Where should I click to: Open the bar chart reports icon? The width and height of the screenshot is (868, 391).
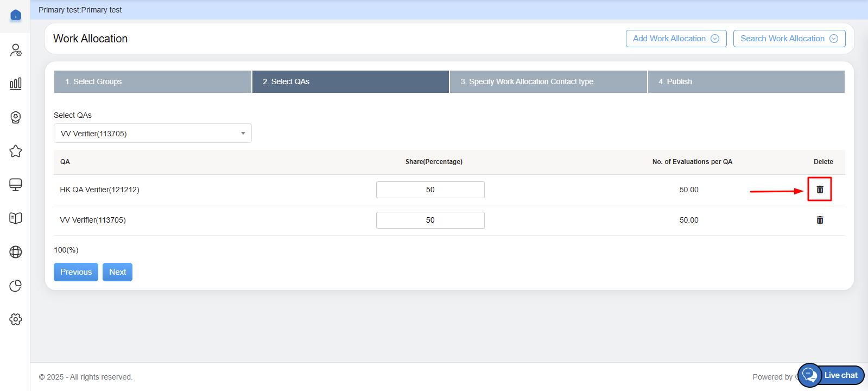tap(16, 84)
